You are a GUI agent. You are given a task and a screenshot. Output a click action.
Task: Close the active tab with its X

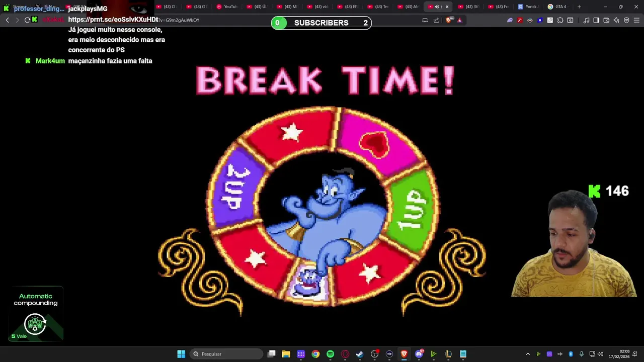tap(447, 7)
